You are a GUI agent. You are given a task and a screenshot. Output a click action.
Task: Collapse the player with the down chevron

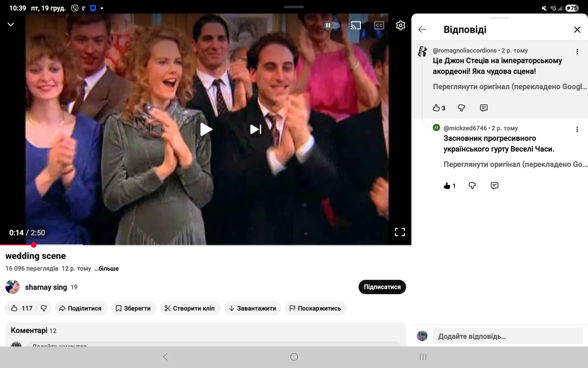[x=11, y=25]
